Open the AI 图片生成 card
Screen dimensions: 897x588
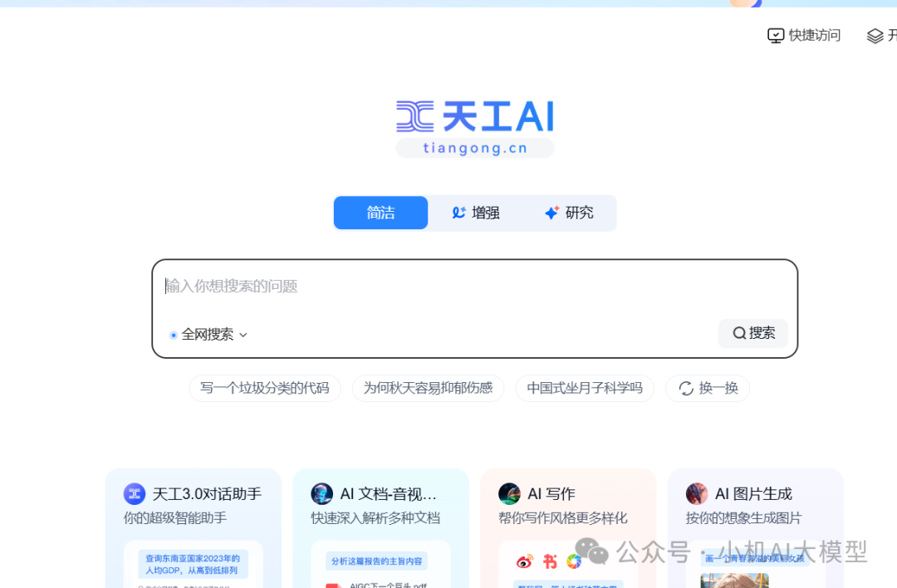(x=756, y=528)
